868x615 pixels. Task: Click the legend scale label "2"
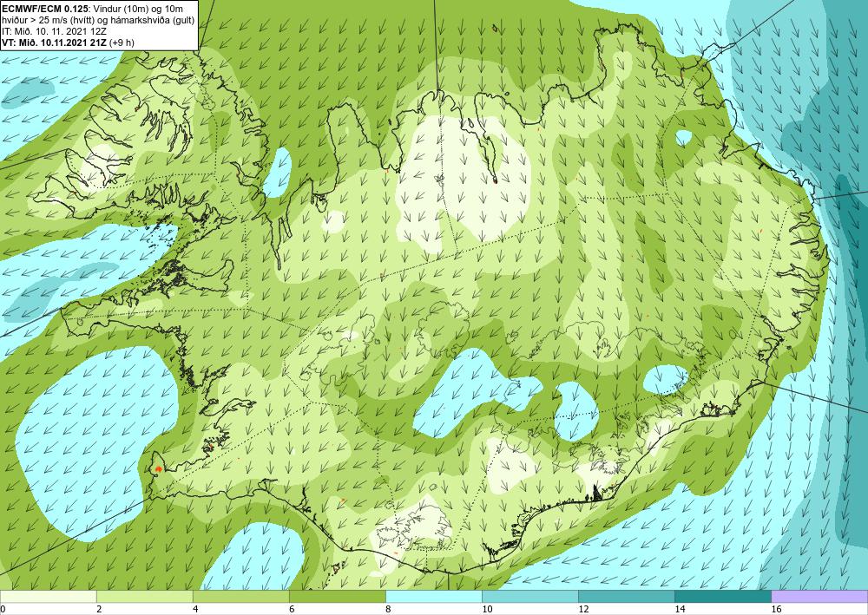pos(99,610)
